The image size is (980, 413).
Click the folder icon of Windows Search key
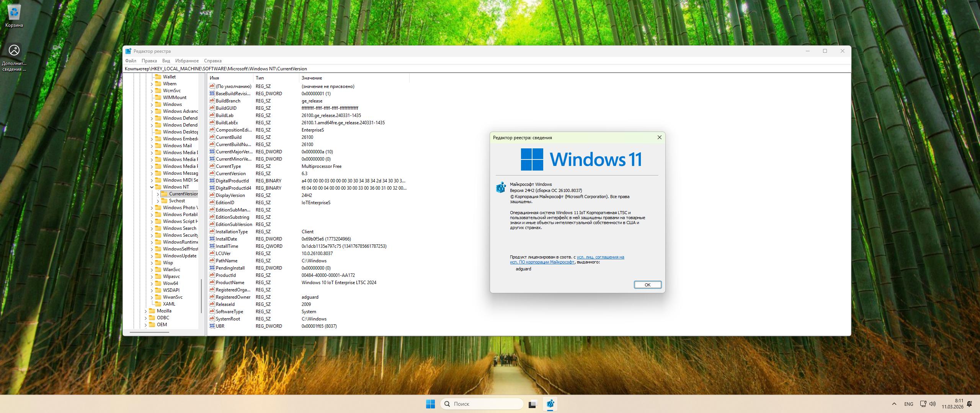point(158,228)
